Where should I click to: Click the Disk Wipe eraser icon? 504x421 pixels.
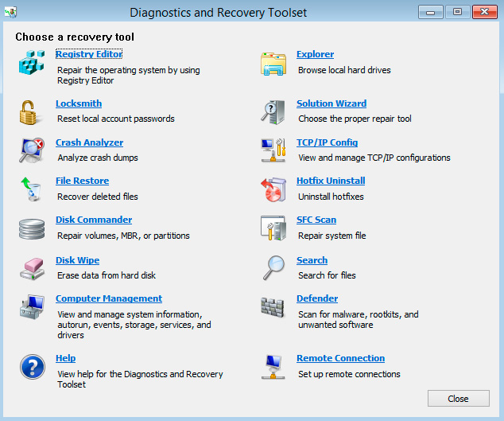click(x=33, y=268)
